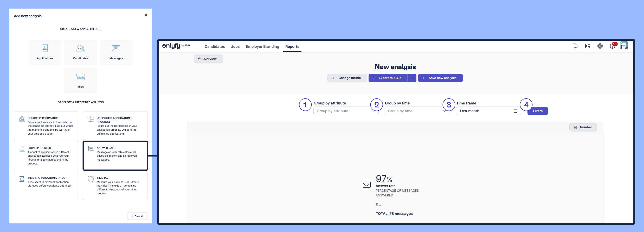Open the user profile avatar

(x=624, y=45)
